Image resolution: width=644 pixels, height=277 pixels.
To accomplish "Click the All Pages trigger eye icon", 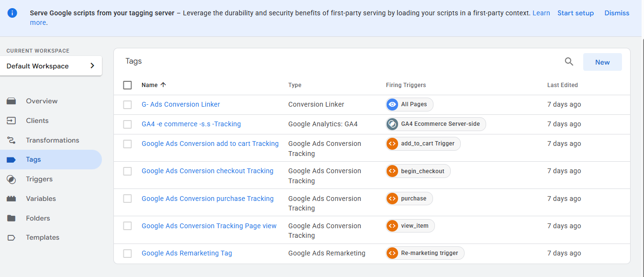I will [x=392, y=104].
